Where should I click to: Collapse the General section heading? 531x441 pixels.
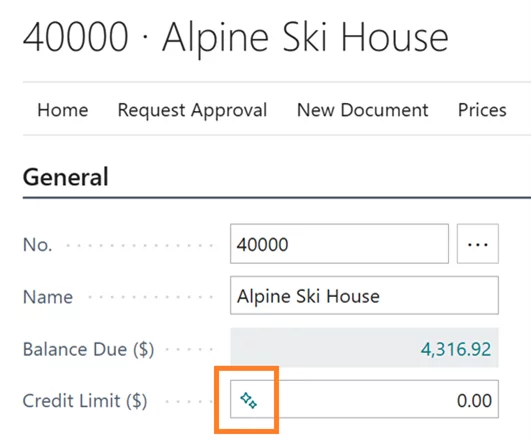[x=65, y=177]
